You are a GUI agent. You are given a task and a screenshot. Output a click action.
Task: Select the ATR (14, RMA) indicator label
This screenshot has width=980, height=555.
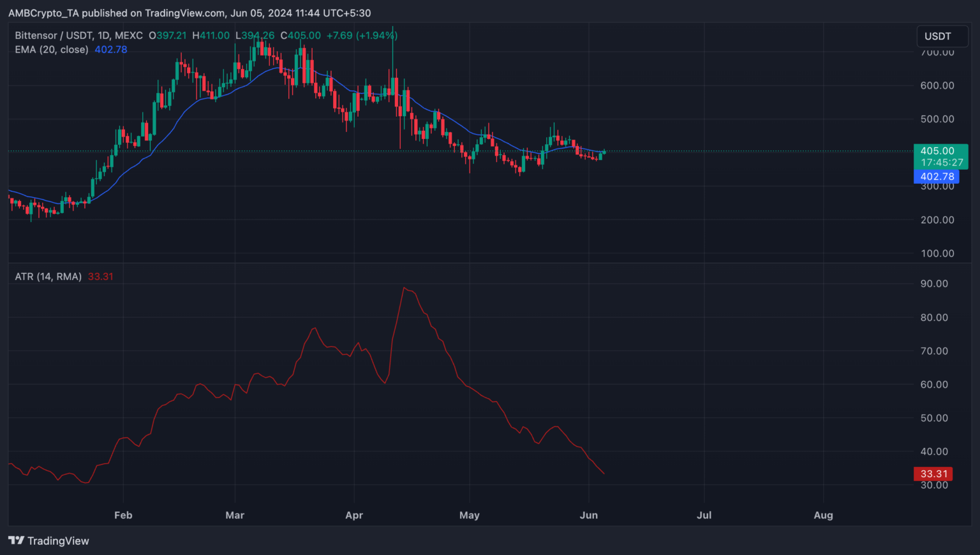click(x=48, y=277)
